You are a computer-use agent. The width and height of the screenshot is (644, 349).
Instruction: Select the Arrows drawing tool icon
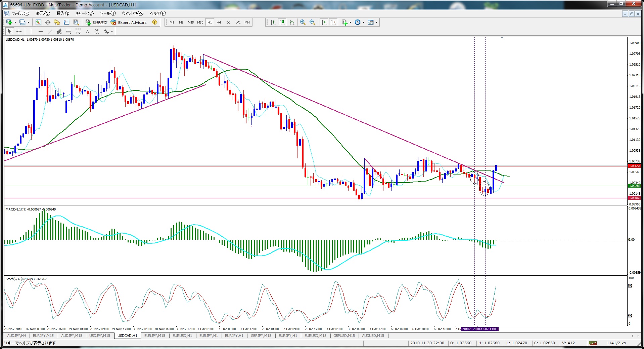(106, 32)
